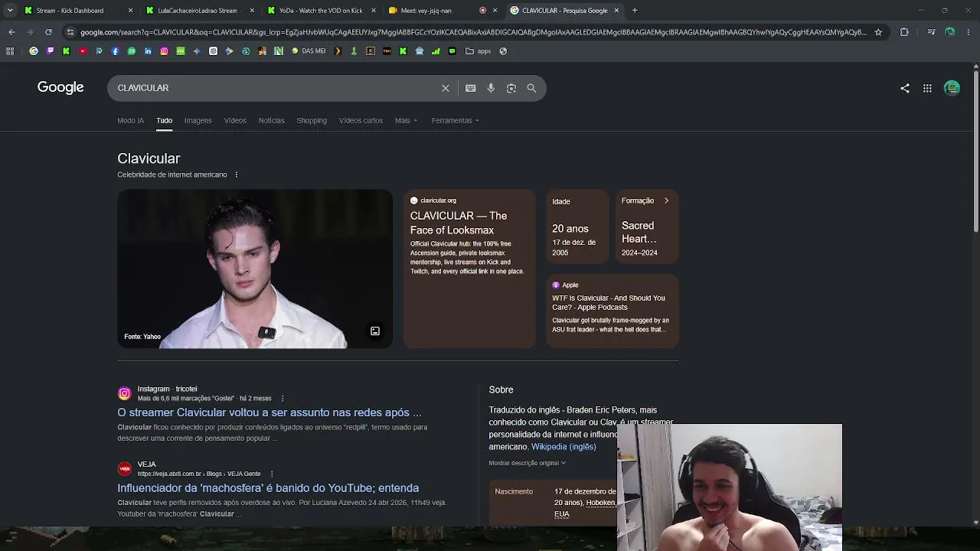Switch to the Stream - Kick Dashboard tab

coord(78,11)
